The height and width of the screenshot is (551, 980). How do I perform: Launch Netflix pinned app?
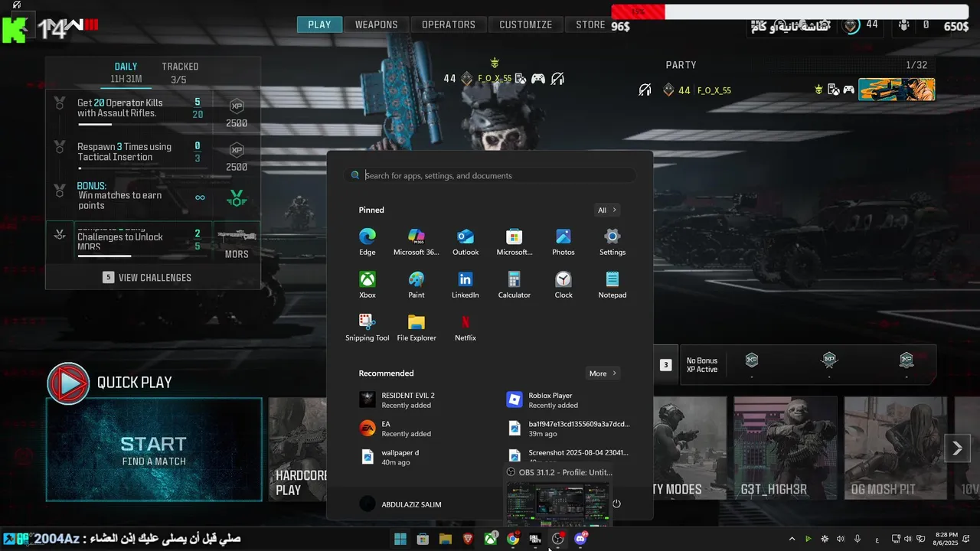pyautogui.click(x=465, y=328)
